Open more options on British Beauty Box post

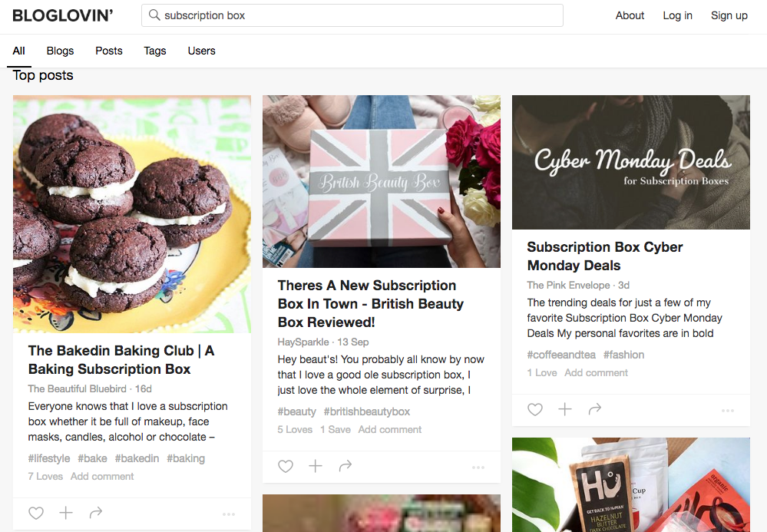[478, 468]
